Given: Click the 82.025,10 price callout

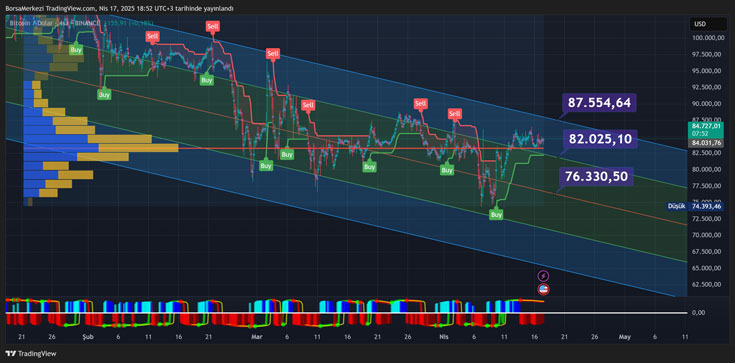Looking at the screenshot, I should 600,139.
